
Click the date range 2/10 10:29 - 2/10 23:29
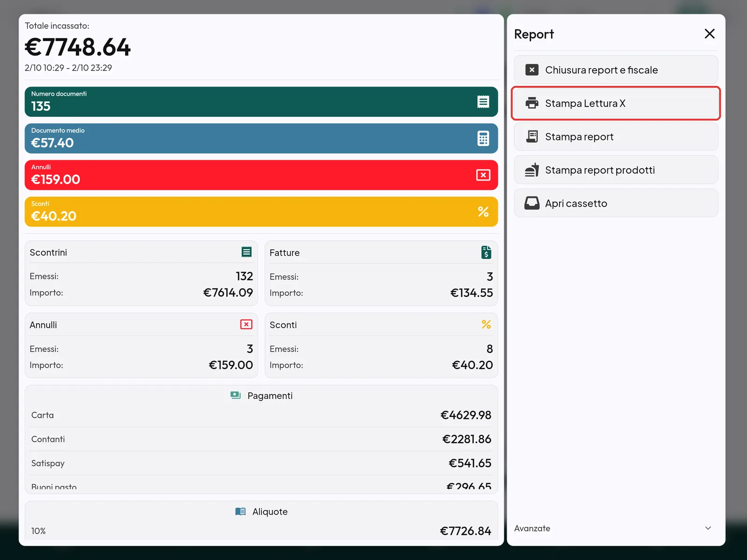[x=68, y=68]
